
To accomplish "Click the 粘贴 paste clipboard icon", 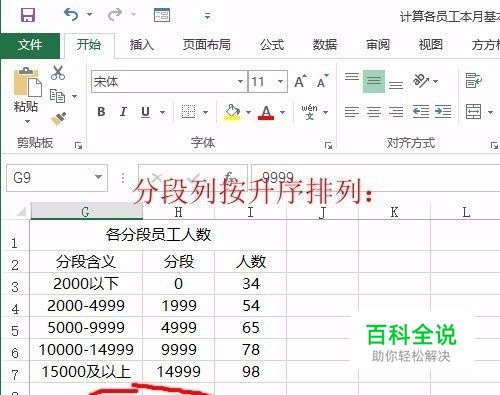I will tap(27, 82).
